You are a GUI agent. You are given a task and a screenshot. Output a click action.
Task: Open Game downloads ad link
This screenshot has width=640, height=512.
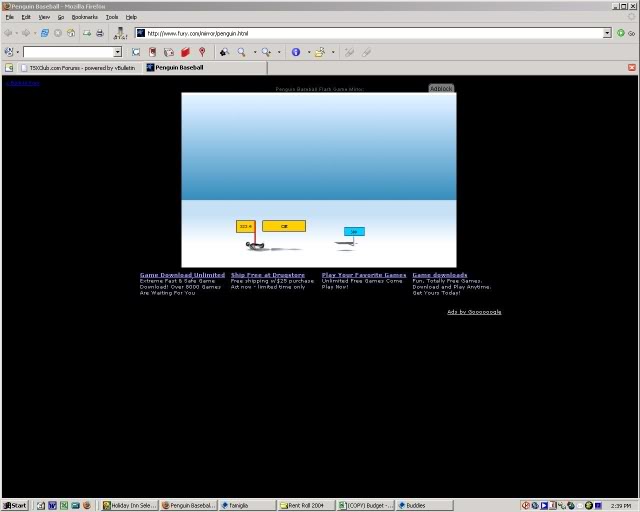click(x=440, y=275)
